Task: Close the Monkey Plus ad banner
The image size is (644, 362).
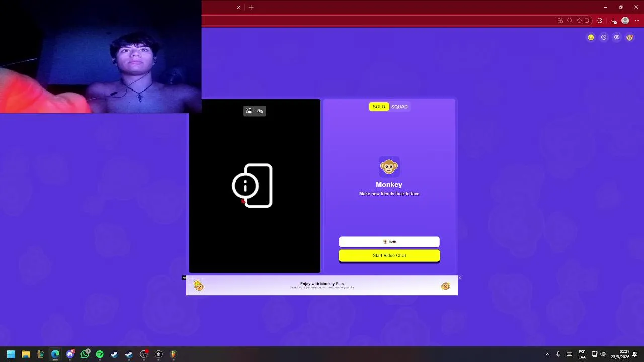Action: [x=460, y=278]
